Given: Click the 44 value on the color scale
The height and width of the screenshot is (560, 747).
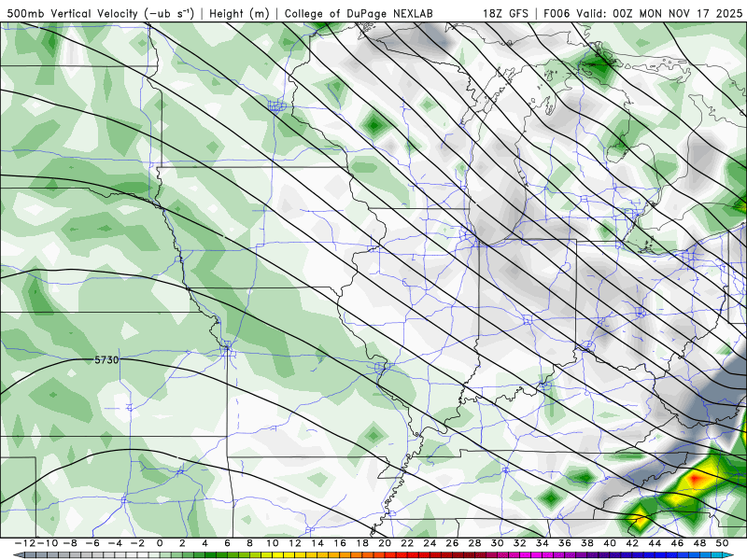Looking at the screenshot, I should click(655, 543).
